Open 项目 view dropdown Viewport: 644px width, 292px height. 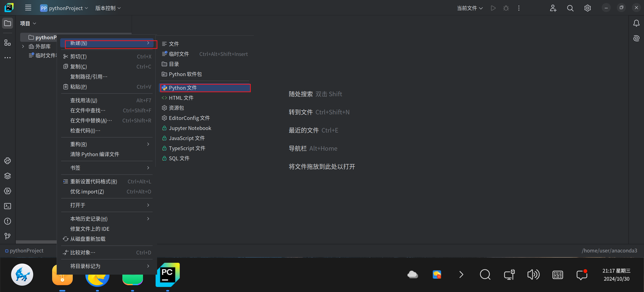pos(28,23)
